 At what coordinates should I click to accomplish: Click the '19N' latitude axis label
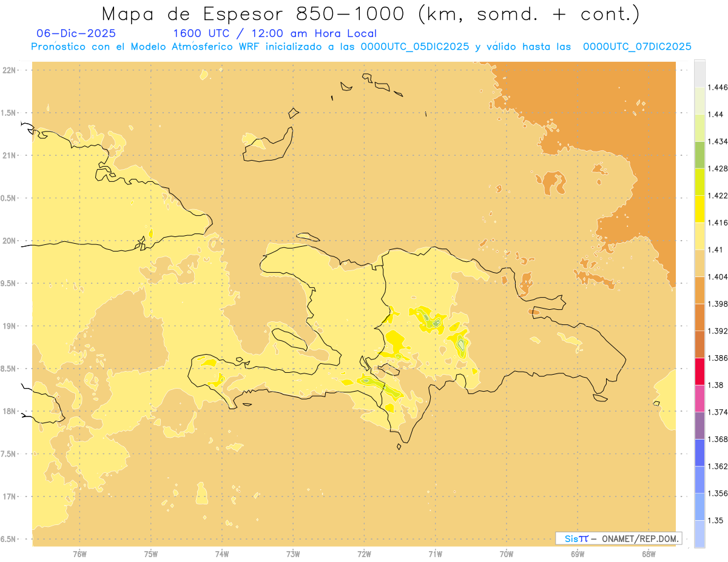(x=10, y=326)
